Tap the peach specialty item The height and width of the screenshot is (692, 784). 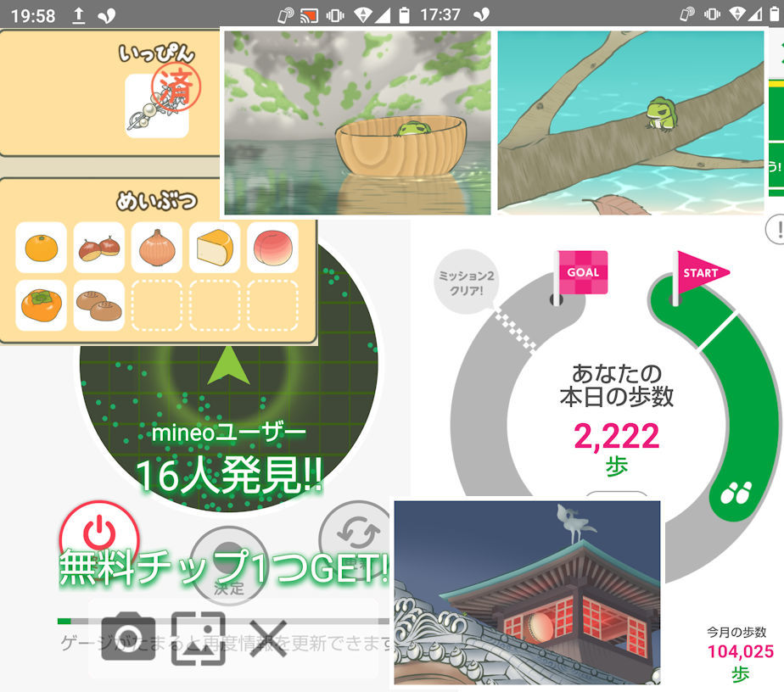pos(272,248)
